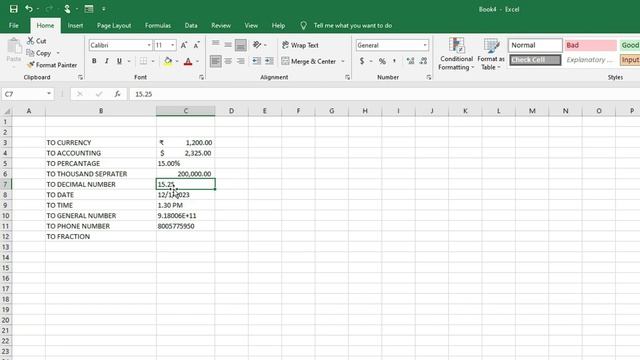Click the Orientation text angle icon
Viewport: 640px width, 360px height.
(257, 44)
